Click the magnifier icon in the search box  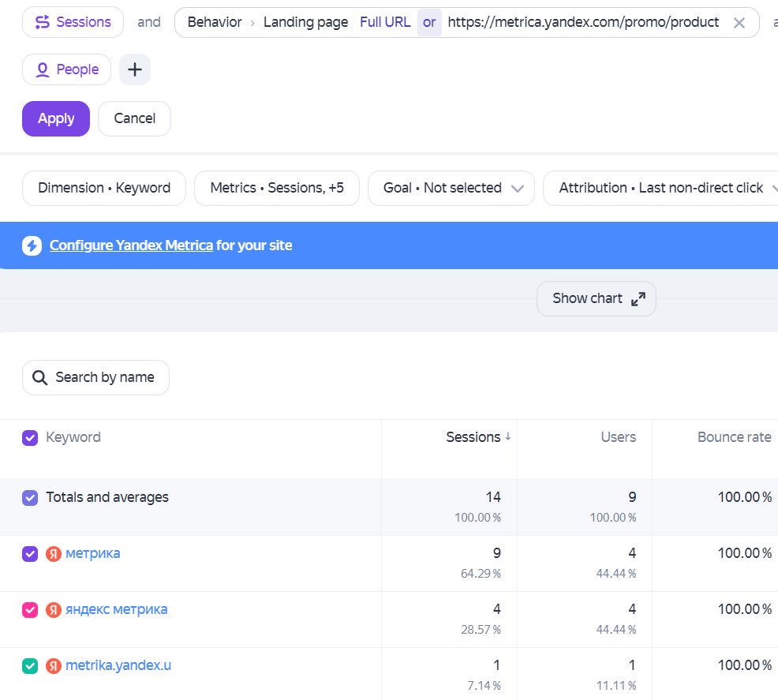point(39,377)
